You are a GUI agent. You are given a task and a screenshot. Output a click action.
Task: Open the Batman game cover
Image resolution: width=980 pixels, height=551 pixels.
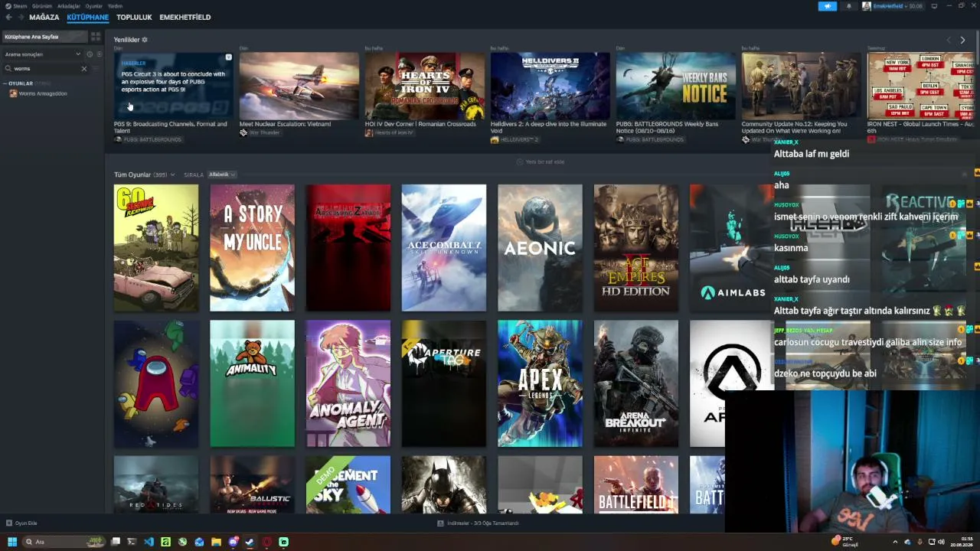(444, 485)
